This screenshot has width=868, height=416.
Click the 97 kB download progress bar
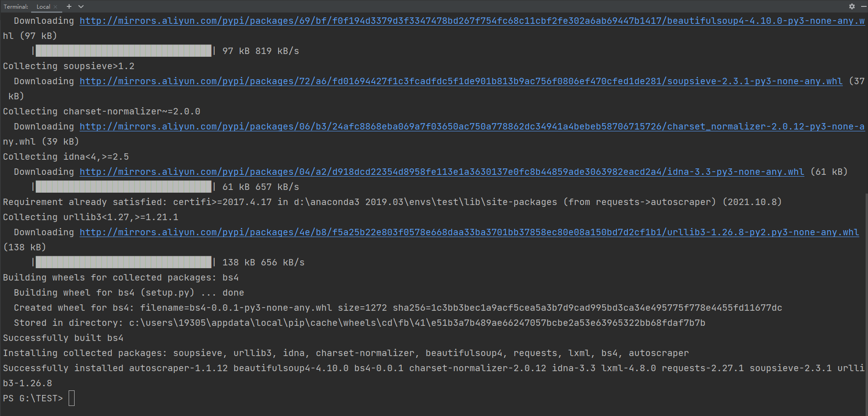pyautogui.click(x=123, y=51)
